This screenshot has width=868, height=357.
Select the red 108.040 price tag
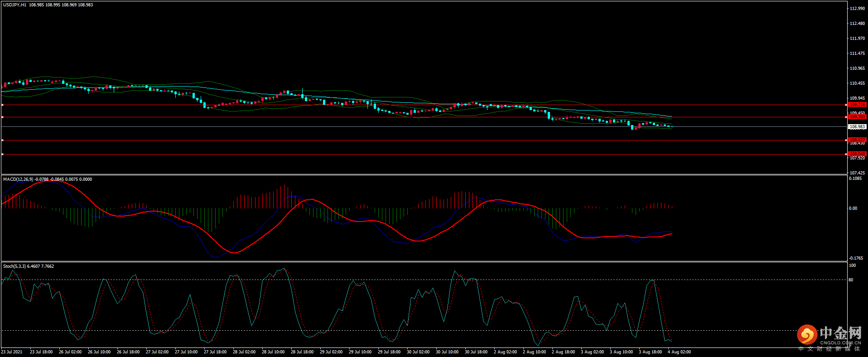click(x=857, y=154)
